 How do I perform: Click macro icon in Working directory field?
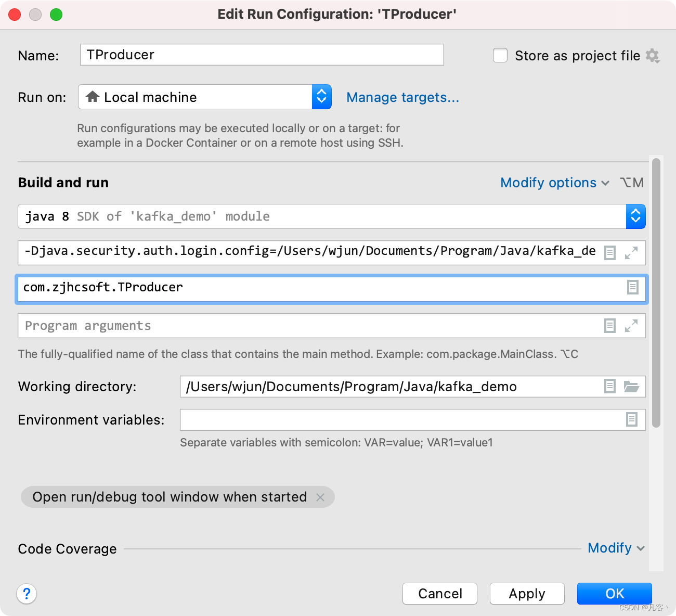click(x=610, y=386)
